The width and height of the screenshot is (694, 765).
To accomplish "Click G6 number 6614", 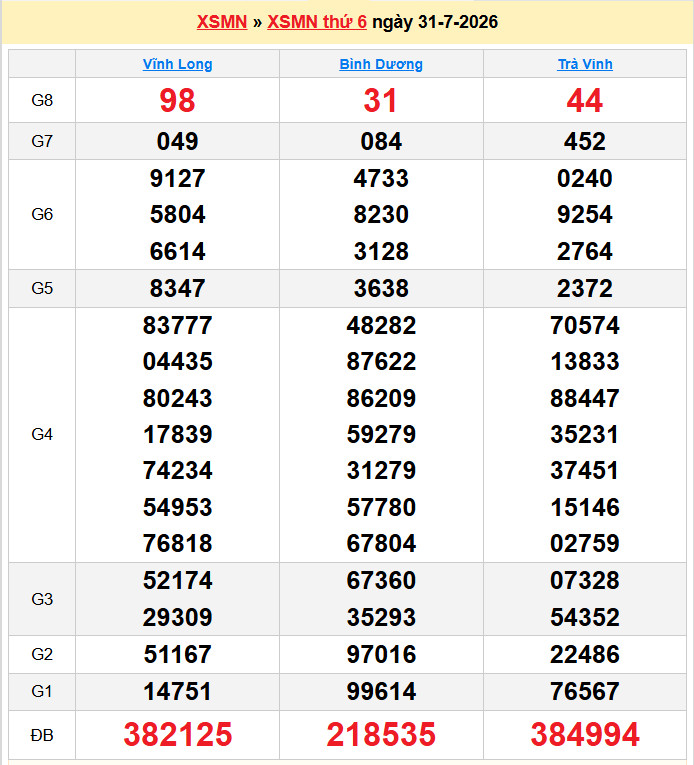I will point(177,251).
